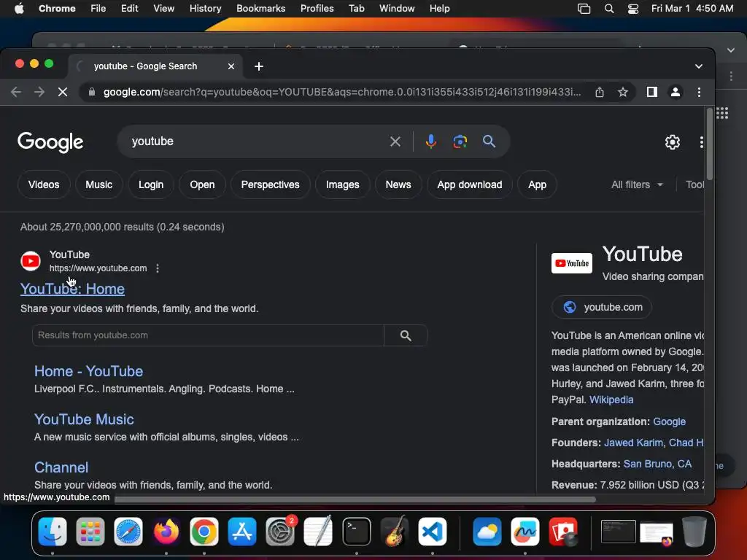
Task: Click the Results from youtube.com field
Action: pos(208,335)
